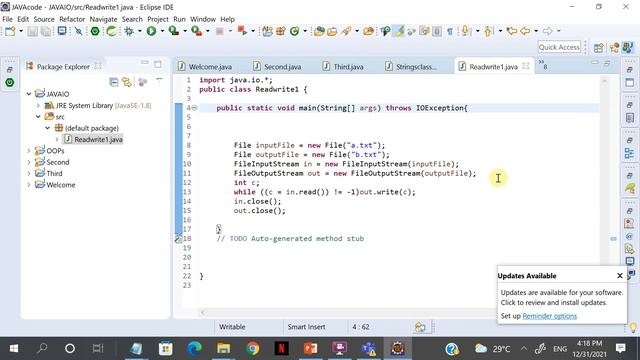Click the External Tools run icon
The image size is (640, 360).
(x=197, y=31)
